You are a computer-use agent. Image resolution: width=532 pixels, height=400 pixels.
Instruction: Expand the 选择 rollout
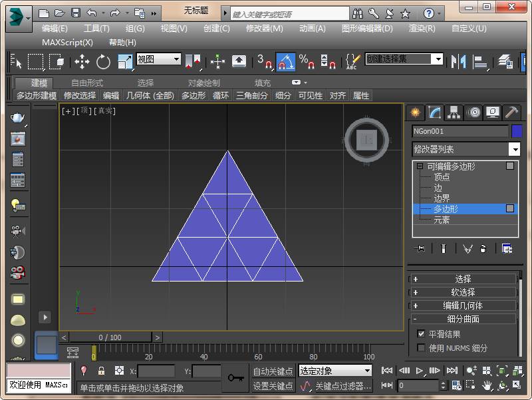[463, 279]
